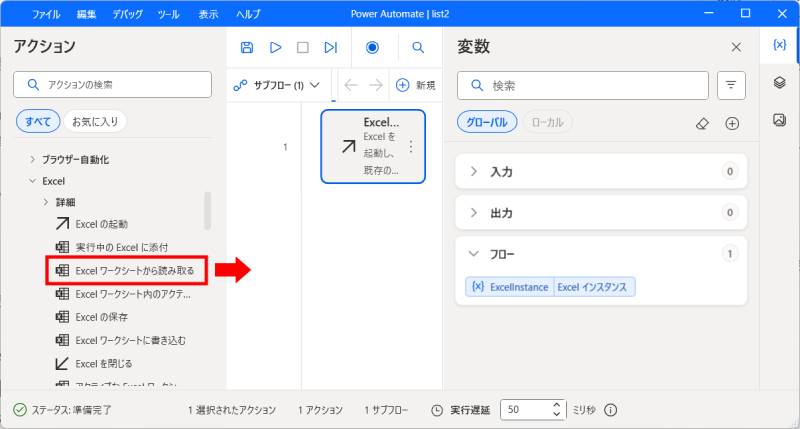Navigate forward with the right arrow
This screenshot has width=800, height=429.
pos(376,85)
